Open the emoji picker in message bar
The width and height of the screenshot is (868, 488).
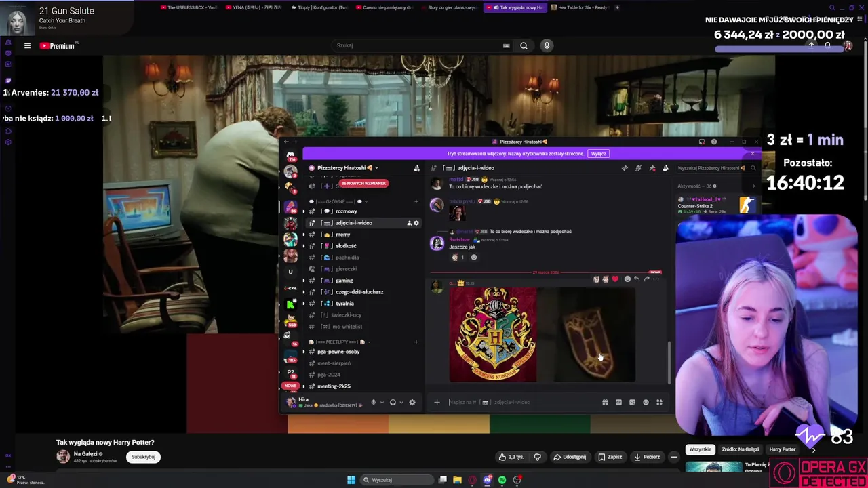(x=646, y=403)
